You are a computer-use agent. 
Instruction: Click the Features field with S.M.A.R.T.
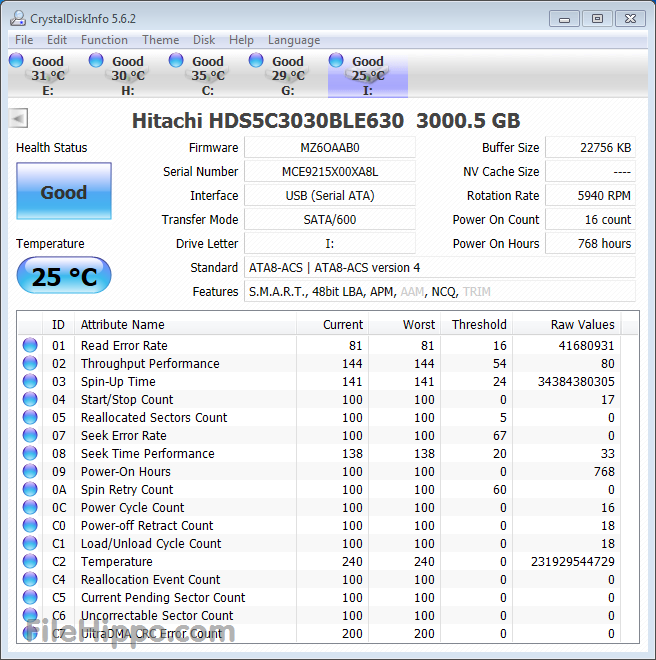pos(440,292)
